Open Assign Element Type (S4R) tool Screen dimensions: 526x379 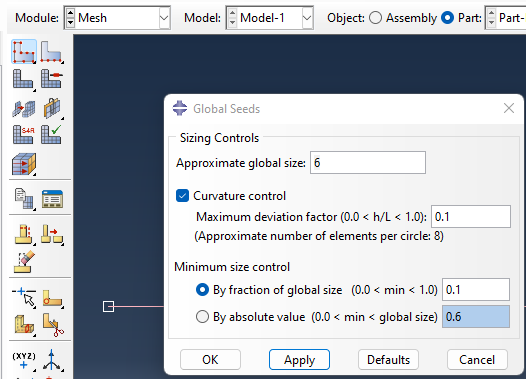click(x=23, y=134)
